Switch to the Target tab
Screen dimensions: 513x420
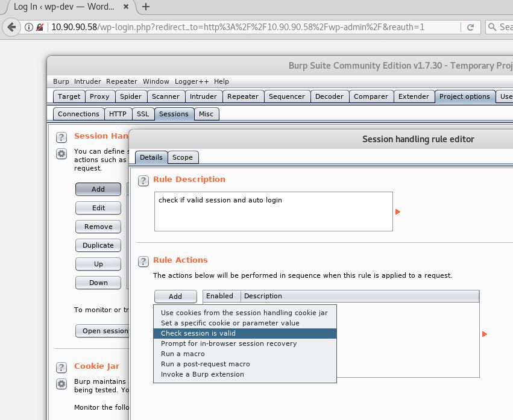coord(69,96)
